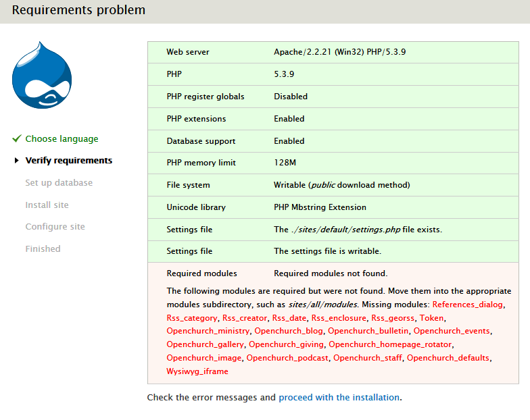Click the References_dialog missing module
Screen dimensions: 530x420
(x=468, y=305)
